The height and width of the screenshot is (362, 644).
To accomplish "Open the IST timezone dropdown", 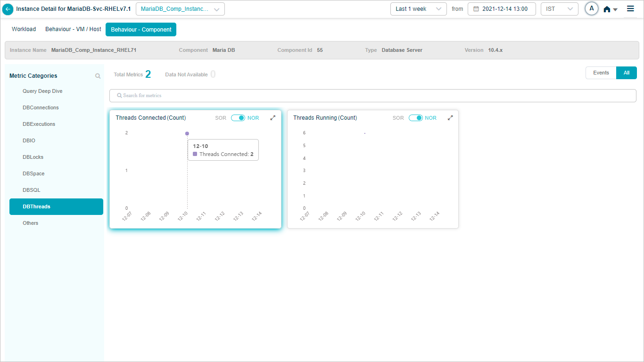I will click(x=560, y=9).
